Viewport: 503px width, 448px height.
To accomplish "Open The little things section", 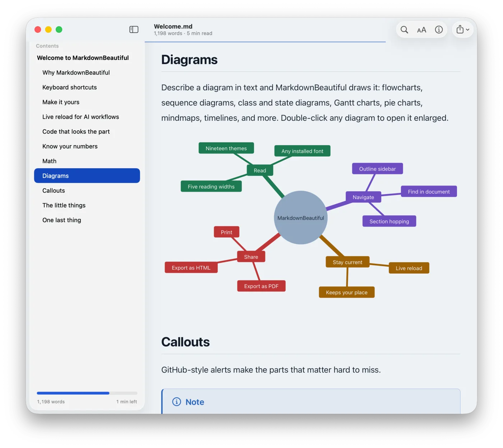I will pyautogui.click(x=64, y=205).
